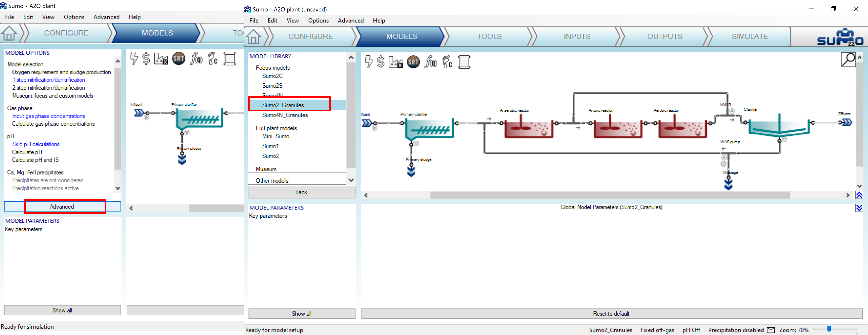The image size is (868, 335).
Task: Go to the SIMULATE tab
Action: [750, 37]
